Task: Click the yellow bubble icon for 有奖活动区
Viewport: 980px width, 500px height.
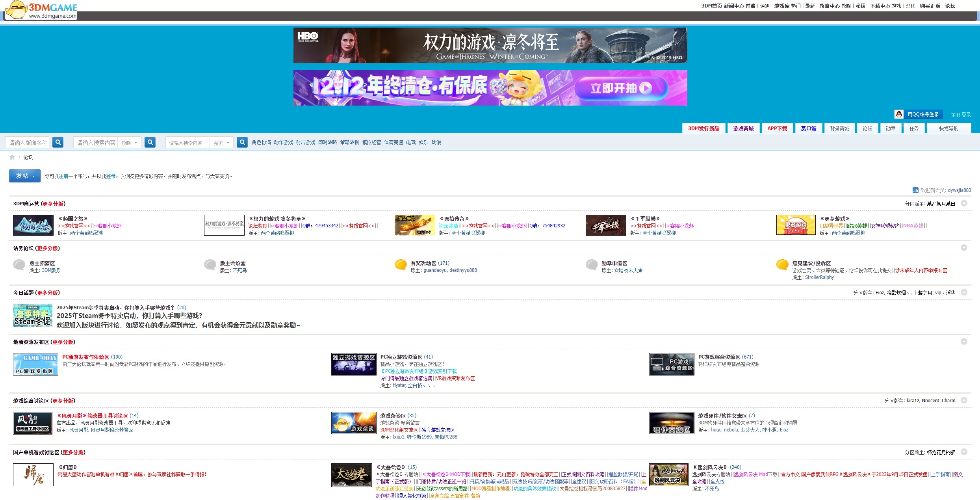Action: [x=401, y=265]
